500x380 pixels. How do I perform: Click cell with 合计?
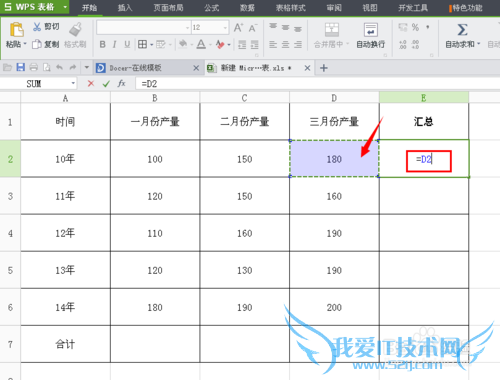click(x=65, y=344)
